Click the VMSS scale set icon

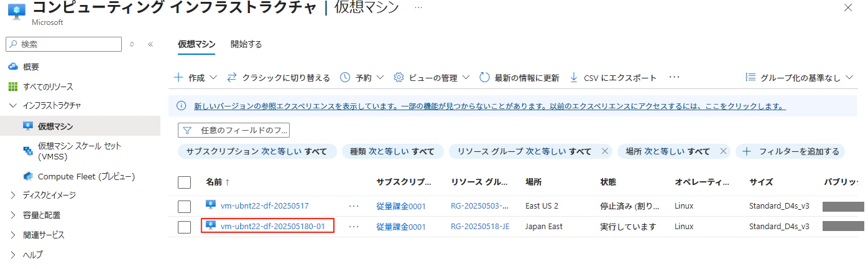coord(27,151)
